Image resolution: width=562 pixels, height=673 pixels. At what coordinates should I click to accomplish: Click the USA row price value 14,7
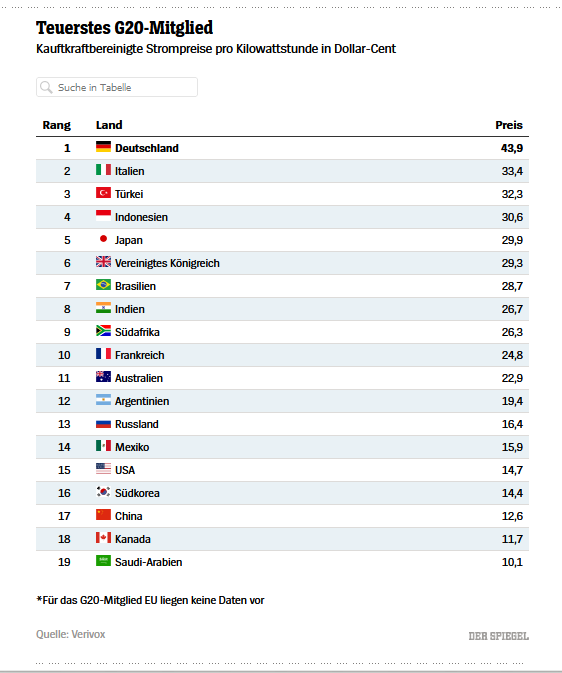click(x=512, y=470)
